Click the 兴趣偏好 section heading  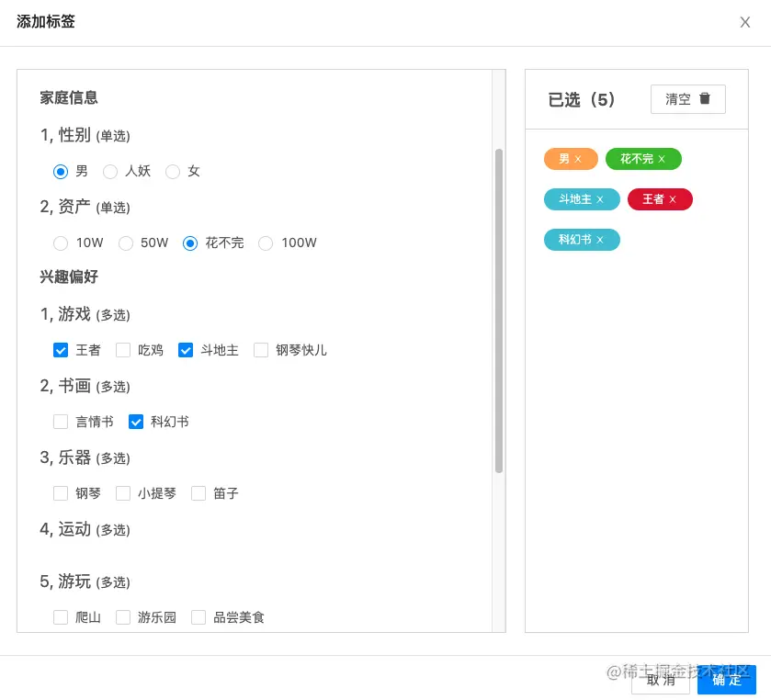[x=69, y=277]
